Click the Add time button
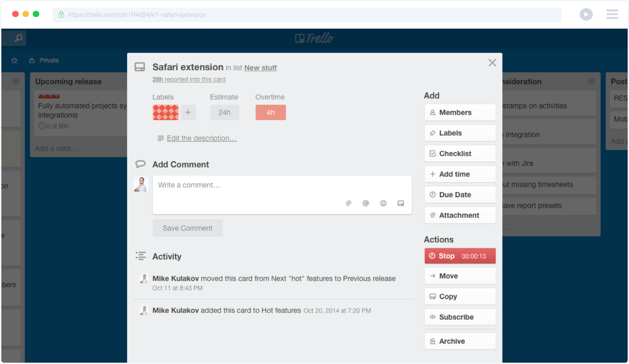 460,174
